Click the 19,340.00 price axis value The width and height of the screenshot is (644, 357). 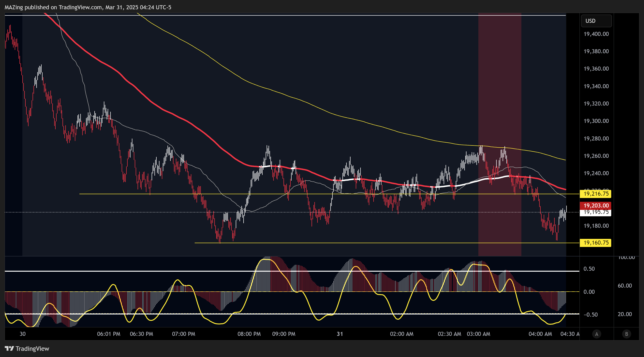tap(596, 86)
